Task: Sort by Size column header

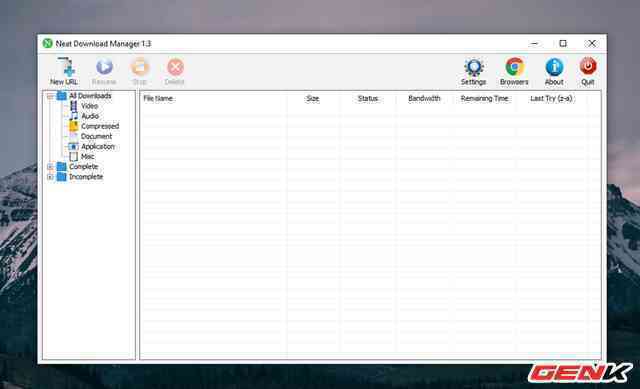Action: point(312,99)
